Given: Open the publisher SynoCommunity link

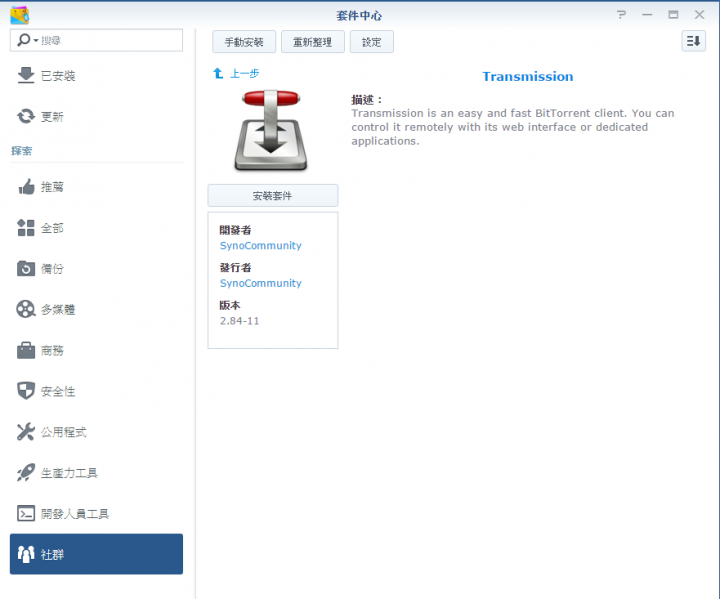Looking at the screenshot, I should point(260,283).
